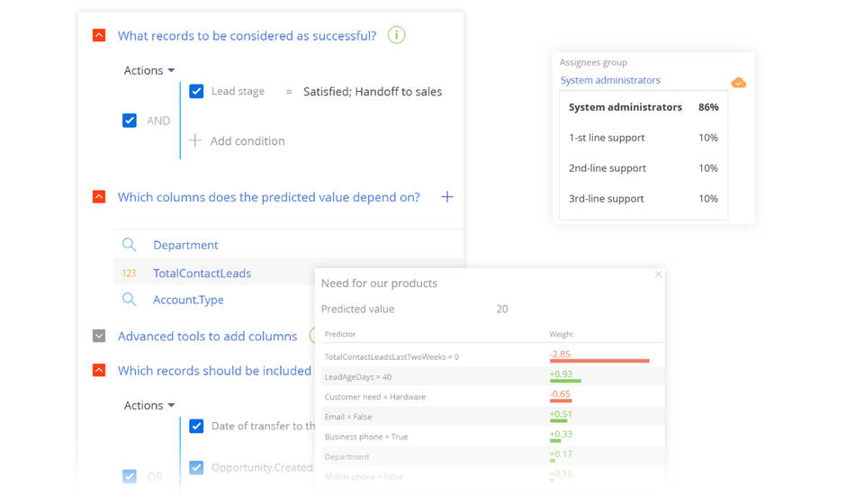This screenshot has height=504, width=864.
Task: Open the second Actions dropdown
Action: tap(149, 405)
